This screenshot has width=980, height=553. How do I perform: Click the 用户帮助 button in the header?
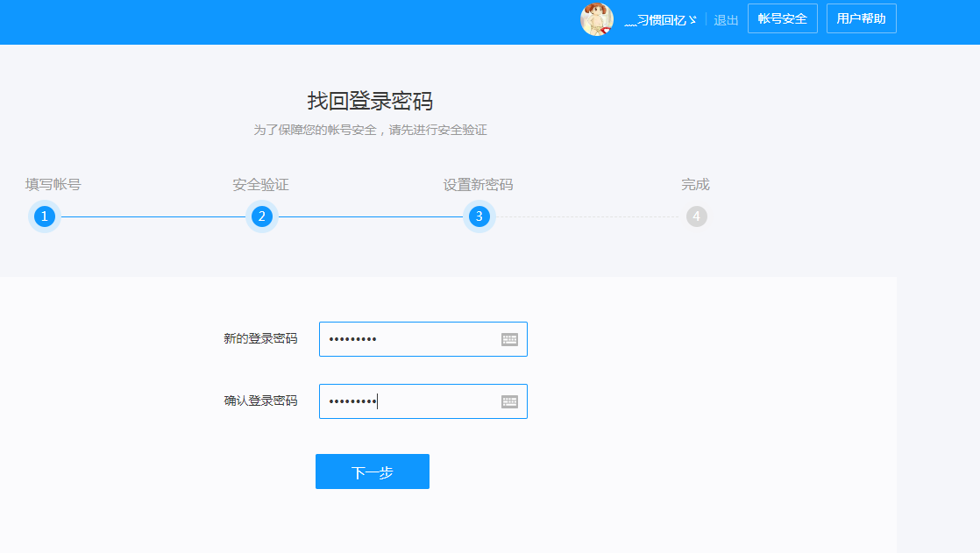861,18
